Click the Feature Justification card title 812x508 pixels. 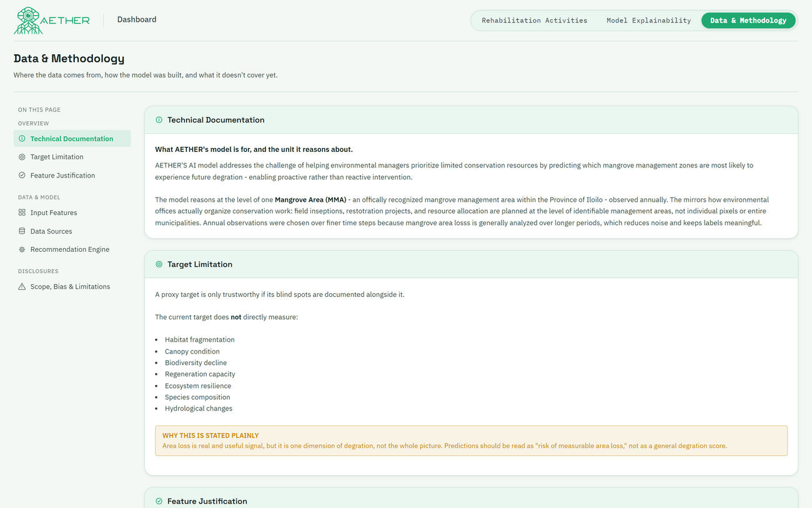coord(207,501)
